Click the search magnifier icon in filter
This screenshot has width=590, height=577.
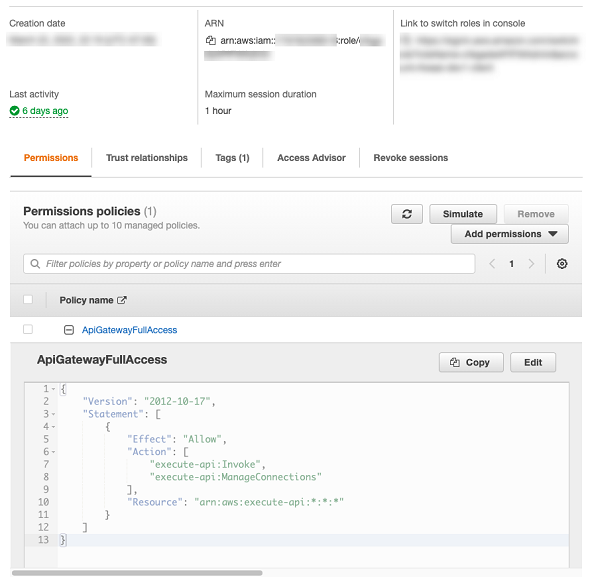pyautogui.click(x=35, y=264)
